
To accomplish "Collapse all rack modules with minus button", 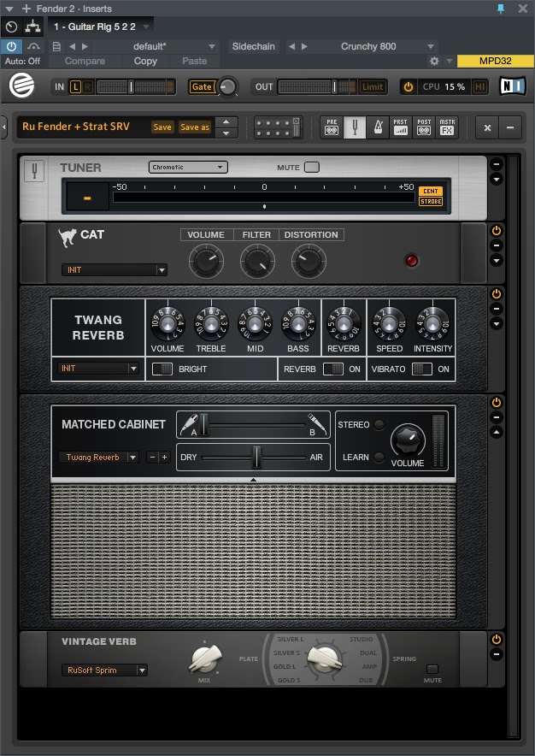I will tap(510, 127).
